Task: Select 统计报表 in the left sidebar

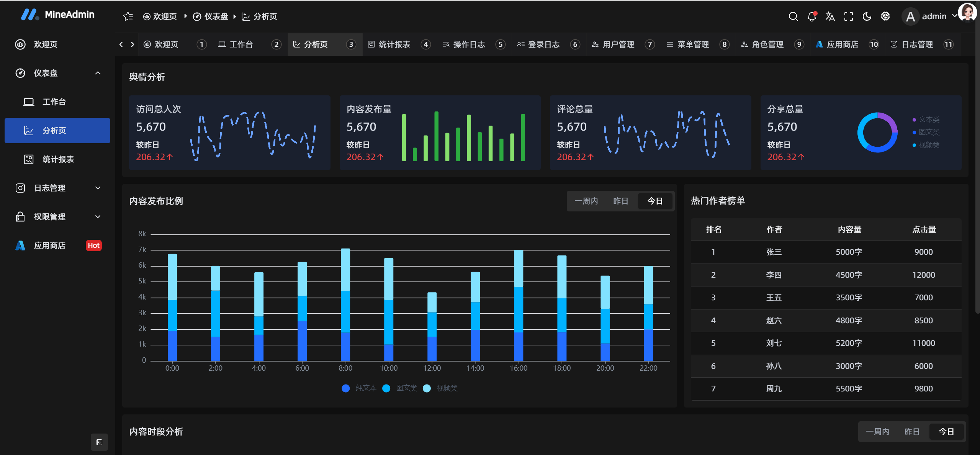Action: [58, 159]
